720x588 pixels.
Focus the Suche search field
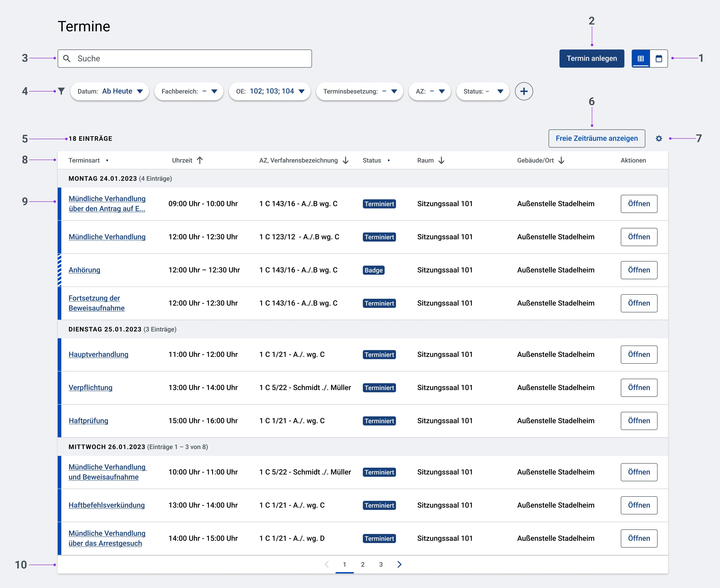[x=185, y=59]
